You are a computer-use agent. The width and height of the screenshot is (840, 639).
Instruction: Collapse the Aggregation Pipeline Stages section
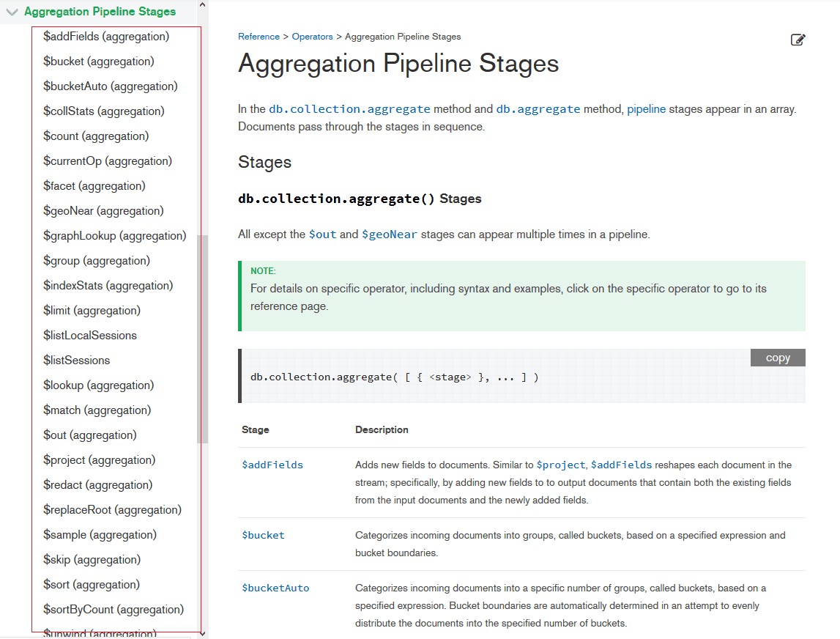tap(11, 11)
